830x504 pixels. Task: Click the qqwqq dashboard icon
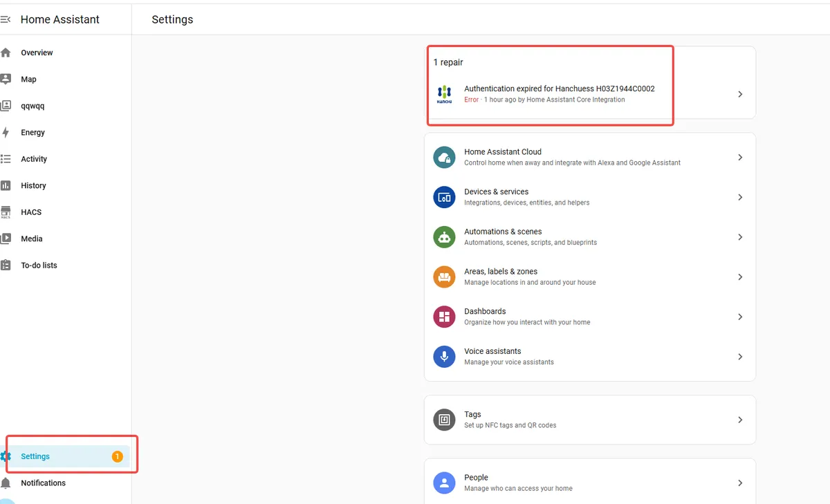[x=6, y=106]
